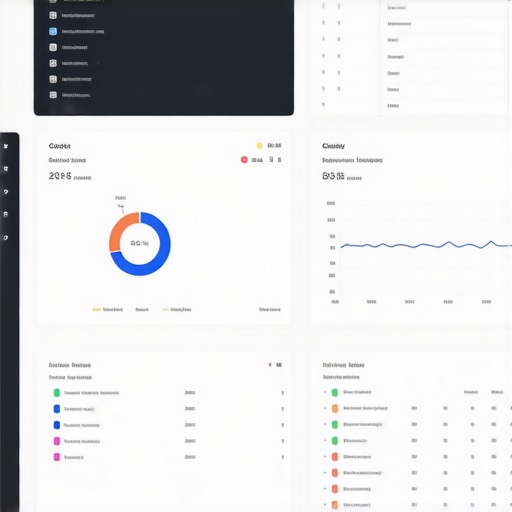
Task: Click the orange square icon in the bottom-right table
Action: pyautogui.click(x=335, y=408)
